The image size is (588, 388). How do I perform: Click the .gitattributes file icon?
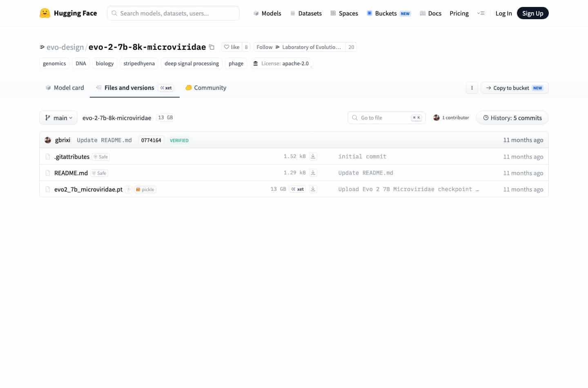48,156
